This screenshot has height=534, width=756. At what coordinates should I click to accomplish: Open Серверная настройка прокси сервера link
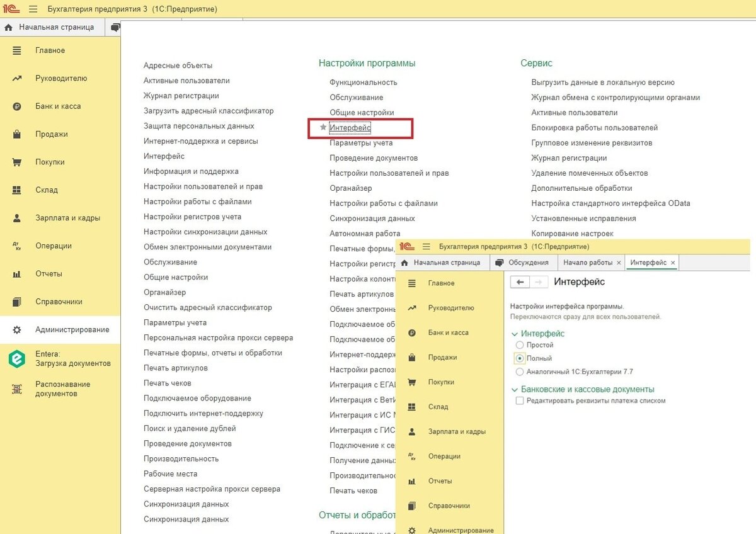click(x=212, y=489)
